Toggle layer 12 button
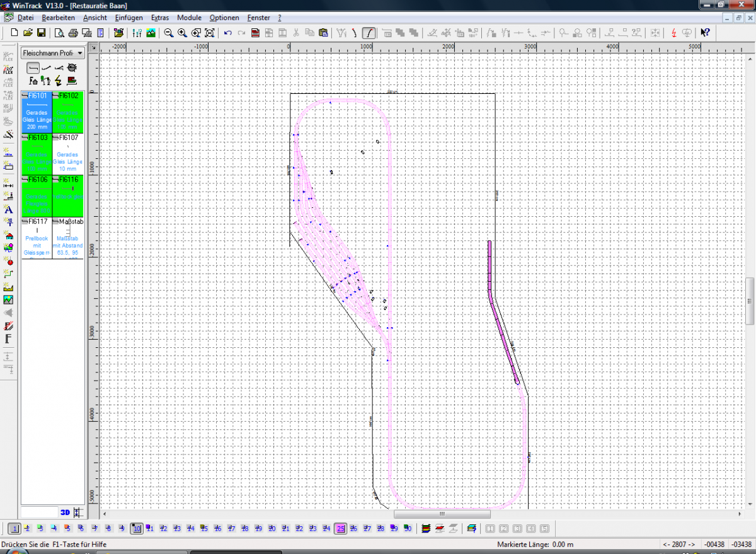The image size is (756, 554). point(164,528)
